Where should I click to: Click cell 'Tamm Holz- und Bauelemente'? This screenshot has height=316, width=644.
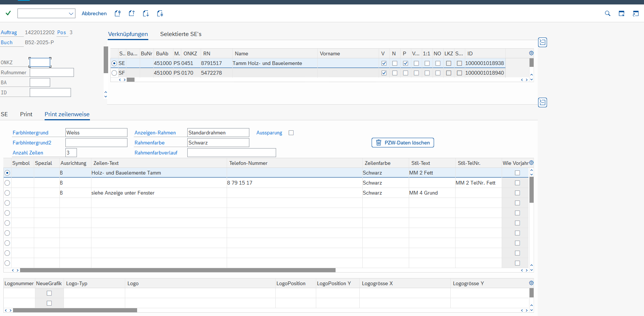pyautogui.click(x=275, y=63)
